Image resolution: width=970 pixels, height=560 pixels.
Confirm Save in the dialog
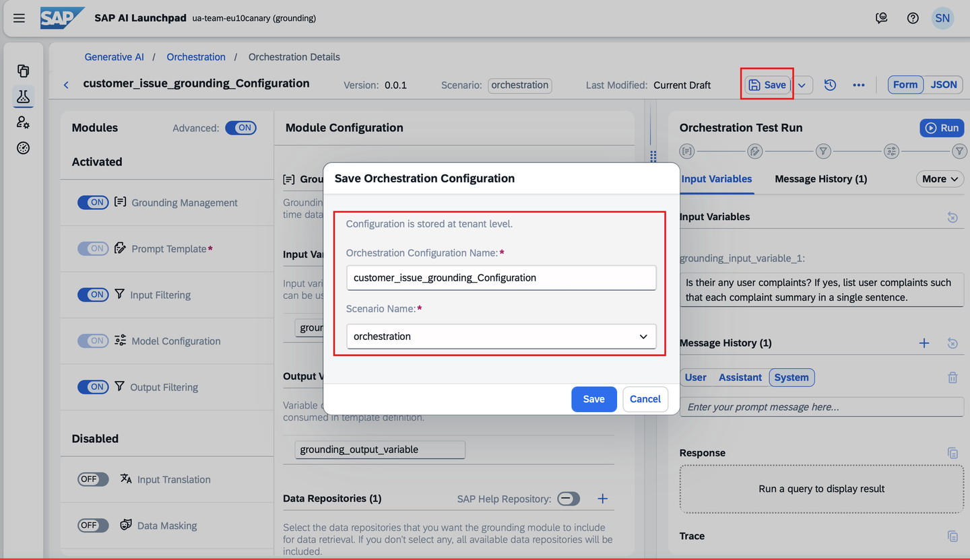coord(593,399)
